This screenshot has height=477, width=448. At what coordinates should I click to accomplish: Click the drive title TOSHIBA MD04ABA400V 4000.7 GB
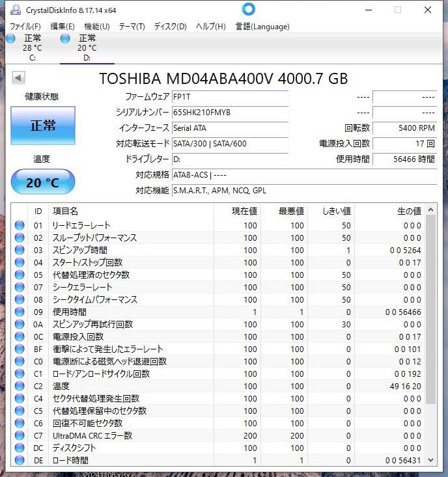223,79
